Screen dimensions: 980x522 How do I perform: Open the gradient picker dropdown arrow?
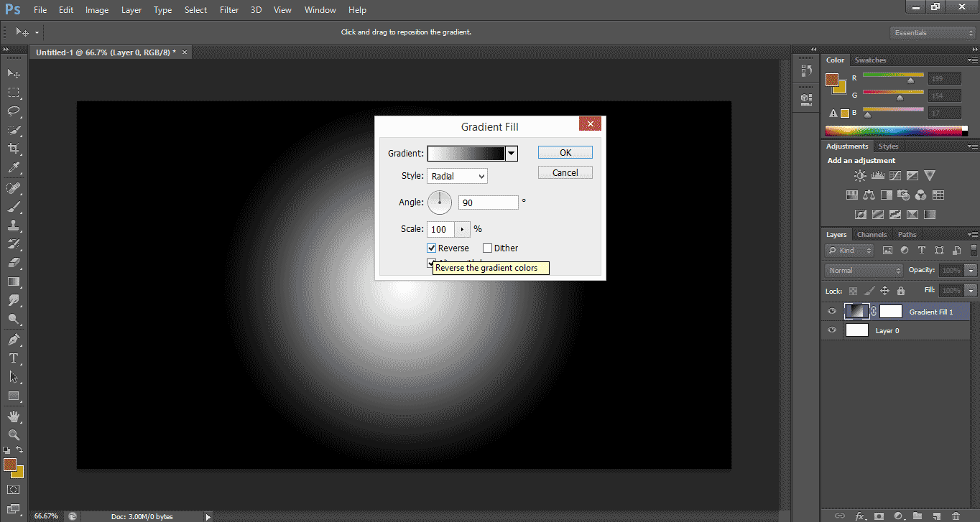(512, 153)
